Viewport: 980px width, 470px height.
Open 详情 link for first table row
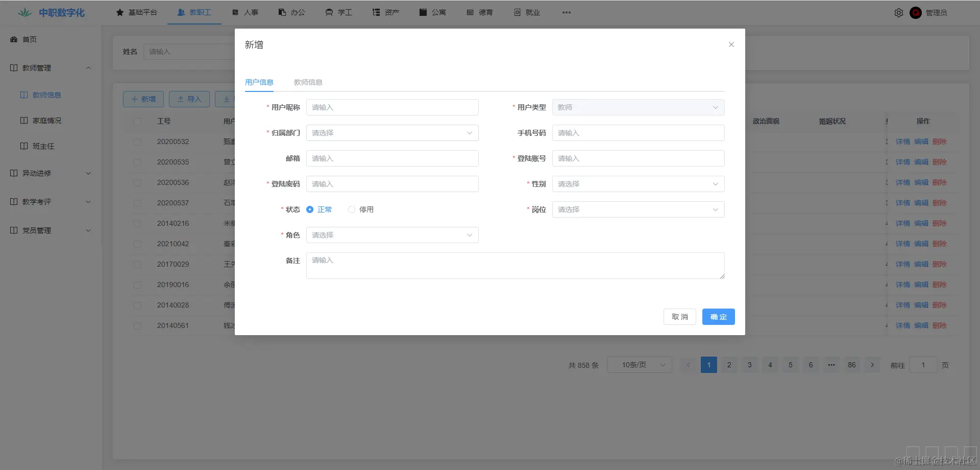903,142
